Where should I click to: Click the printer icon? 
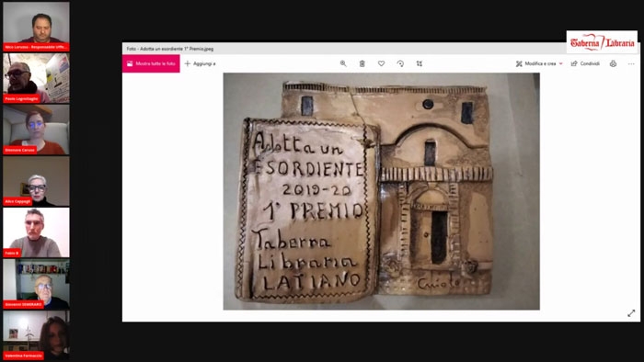point(614,63)
